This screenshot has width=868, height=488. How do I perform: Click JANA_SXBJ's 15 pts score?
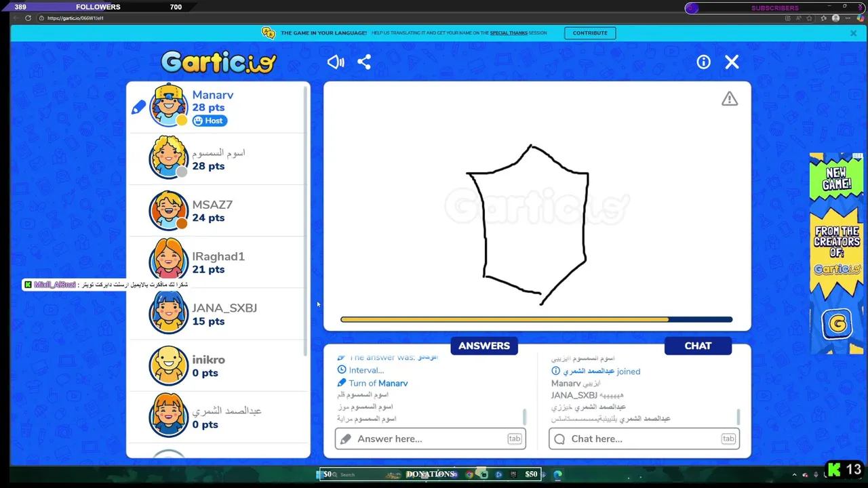[x=208, y=321]
